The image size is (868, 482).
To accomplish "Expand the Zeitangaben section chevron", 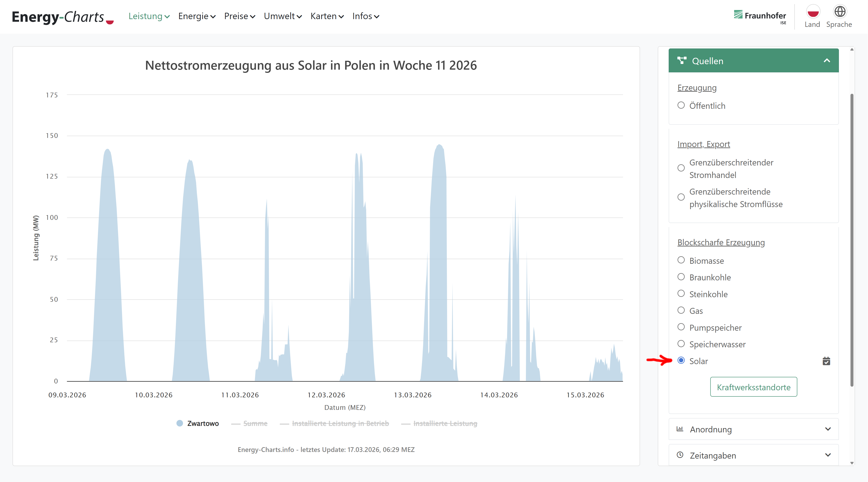I will [828, 455].
